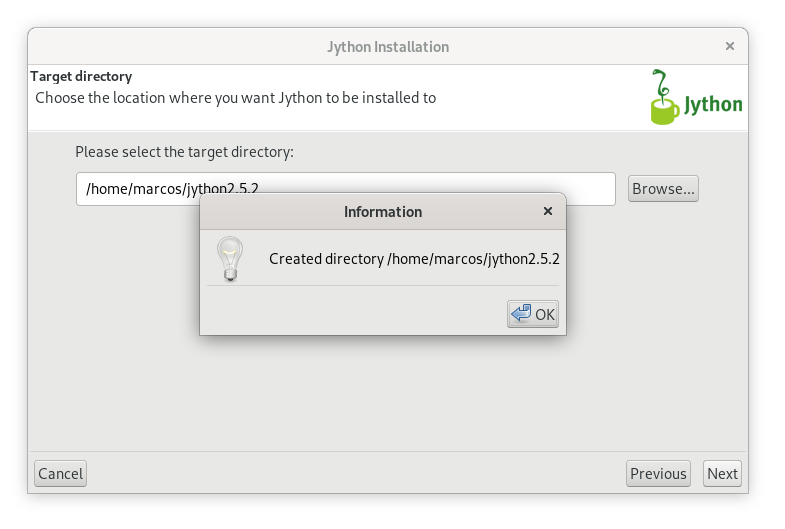Screen dimensions: 785x529
Task: Click the Jython Installation title bar text
Action: [x=388, y=47]
